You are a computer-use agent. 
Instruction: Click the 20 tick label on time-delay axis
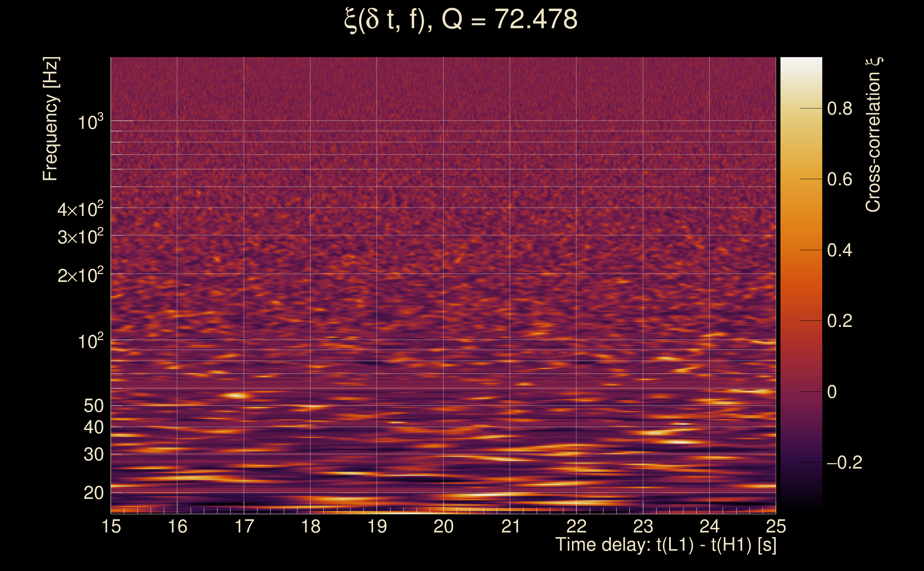tap(443, 526)
